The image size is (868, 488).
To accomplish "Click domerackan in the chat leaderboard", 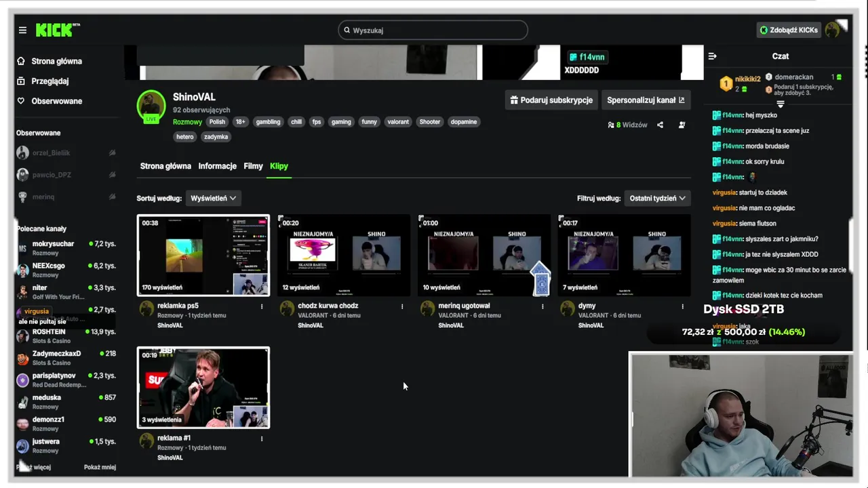I will coord(793,77).
